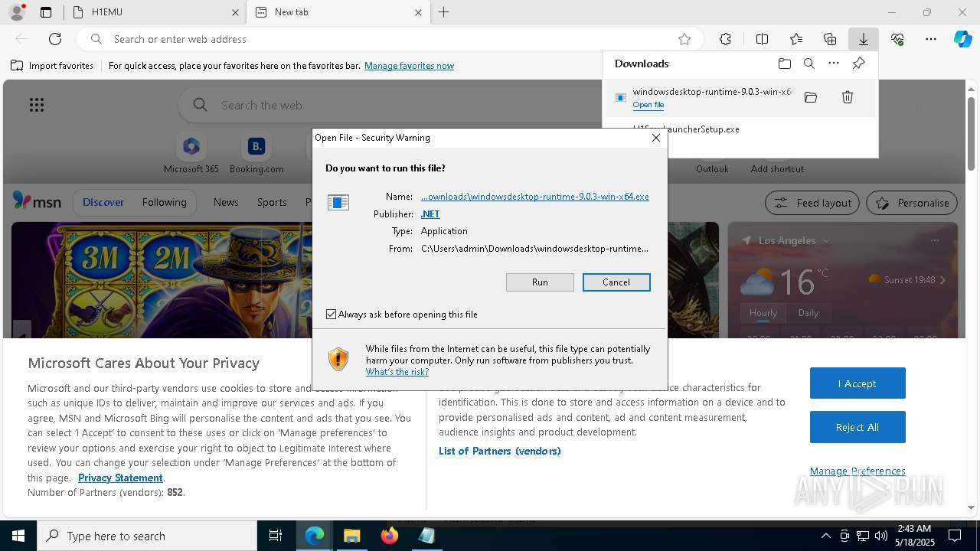Refresh the page with the reload icon
Image resolution: width=980 pixels, height=551 pixels.
(x=55, y=39)
